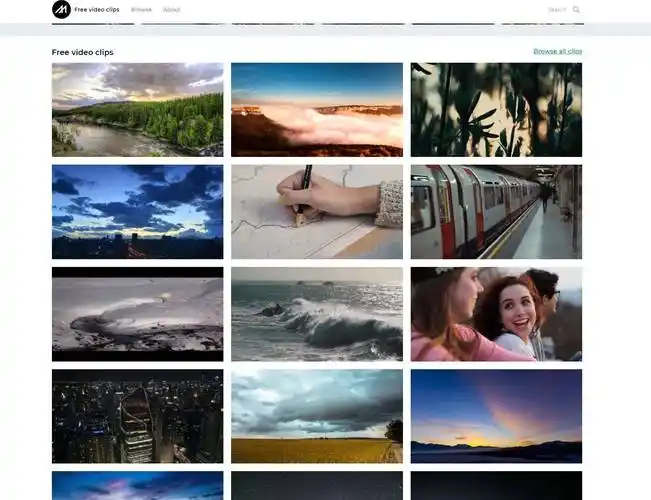Image resolution: width=651 pixels, height=500 pixels.
Task: Open the sunset over mountains clip
Action: coord(496,416)
